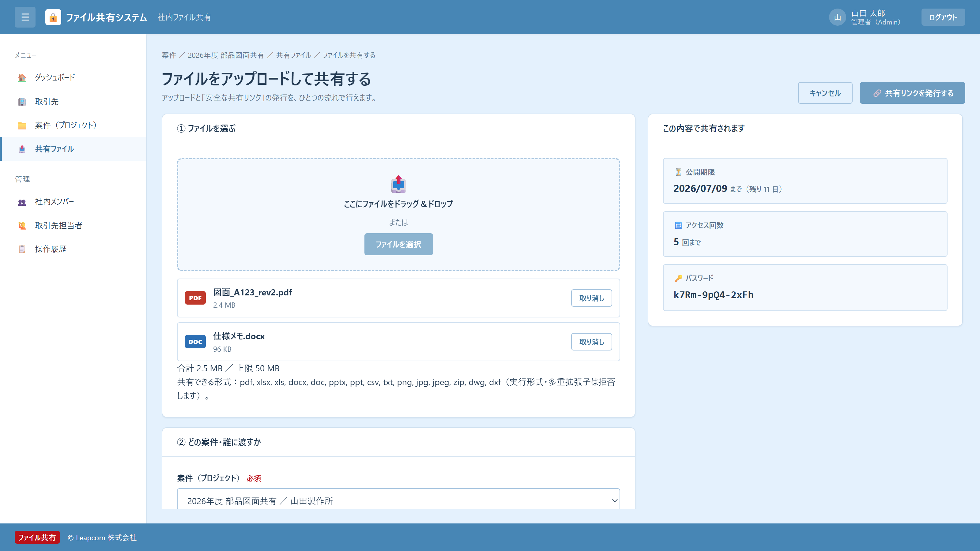Click the 共有ファイル breadcrumb link
This screenshot has width=980, height=551.
coord(293,55)
